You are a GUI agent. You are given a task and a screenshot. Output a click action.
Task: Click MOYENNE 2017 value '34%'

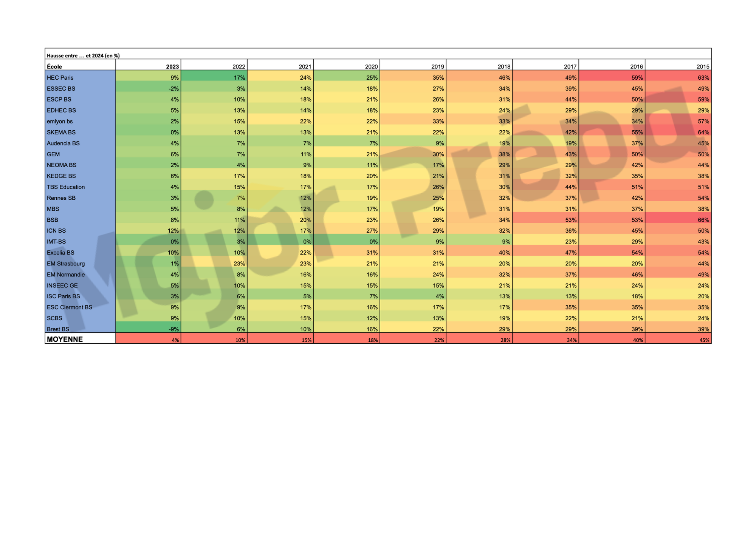click(572, 340)
